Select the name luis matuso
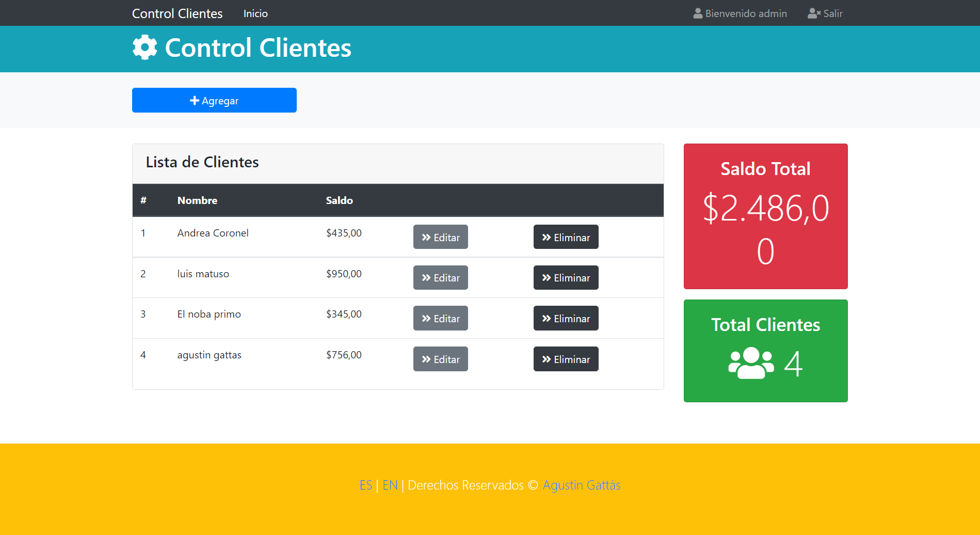Screen dimensions: 980x535 click(x=203, y=274)
